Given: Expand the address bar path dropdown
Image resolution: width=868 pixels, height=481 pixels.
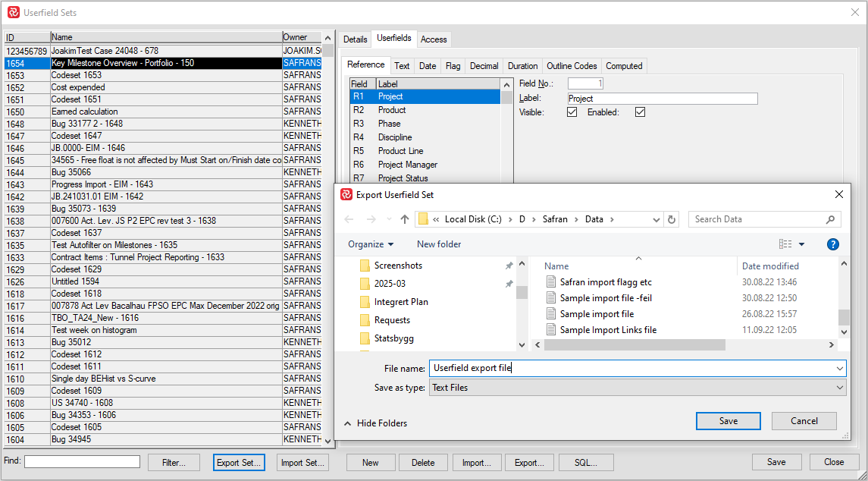Looking at the screenshot, I should 656,219.
